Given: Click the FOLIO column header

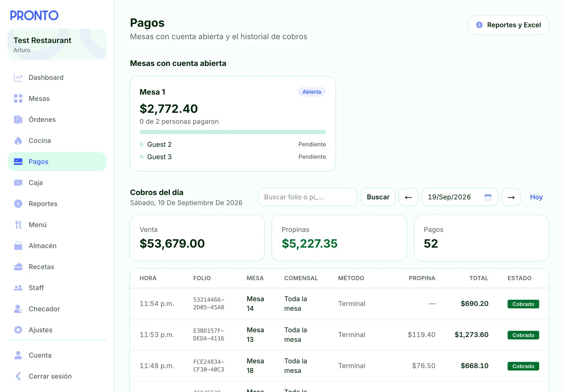Looking at the screenshot, I should coord(202,278).
